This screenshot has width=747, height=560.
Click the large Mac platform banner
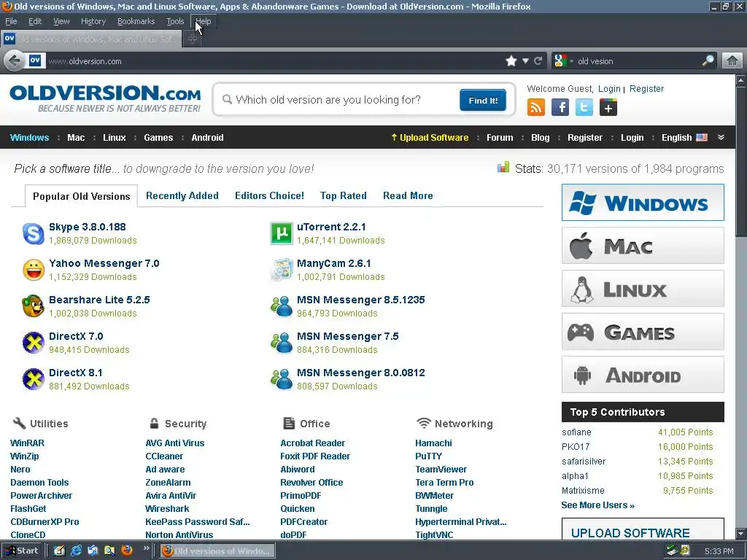click(x=643, y=245)
